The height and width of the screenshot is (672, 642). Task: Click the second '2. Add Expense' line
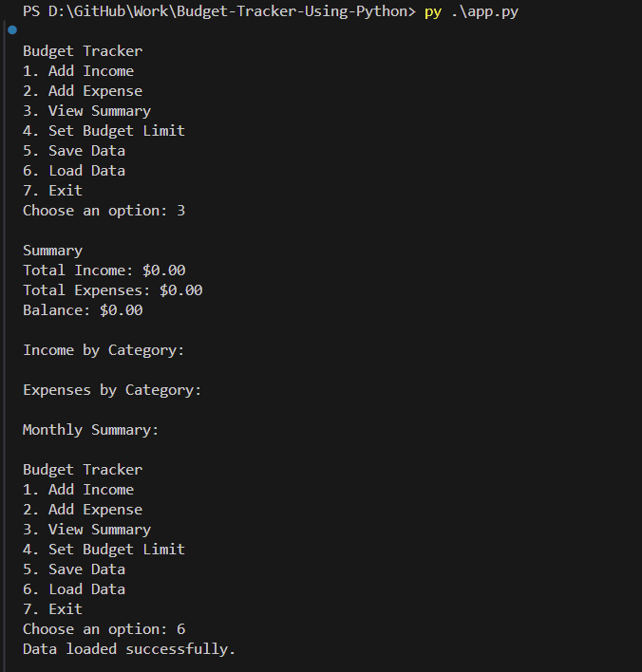pyautogui.click(x=83, y=510)
